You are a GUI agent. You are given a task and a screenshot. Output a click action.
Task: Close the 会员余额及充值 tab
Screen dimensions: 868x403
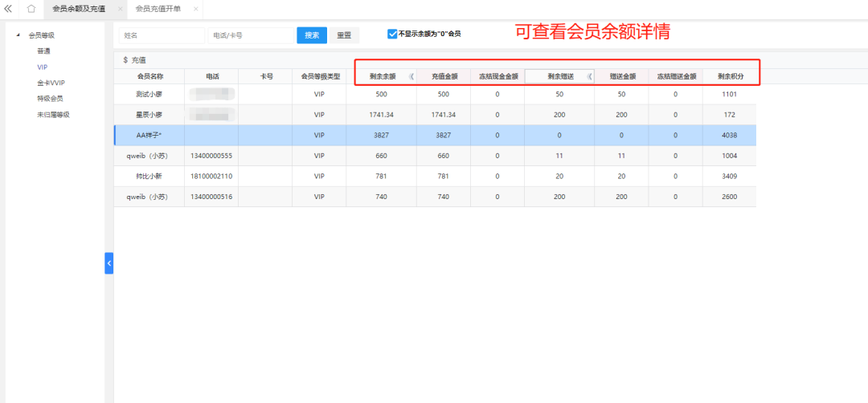[x=120, y=9]
